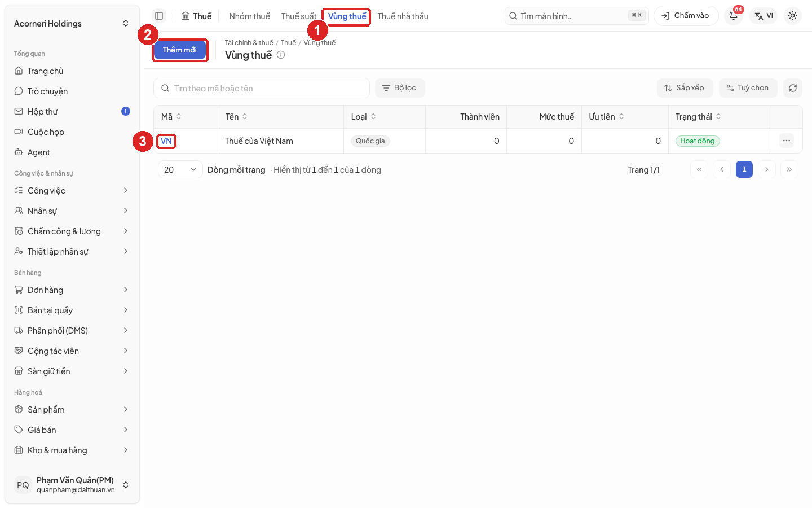The width and height of the screenshot is (812, 508).
Task: Switch to Thuế suất tab
Action: pyautogui.click(x=299, y=16)
